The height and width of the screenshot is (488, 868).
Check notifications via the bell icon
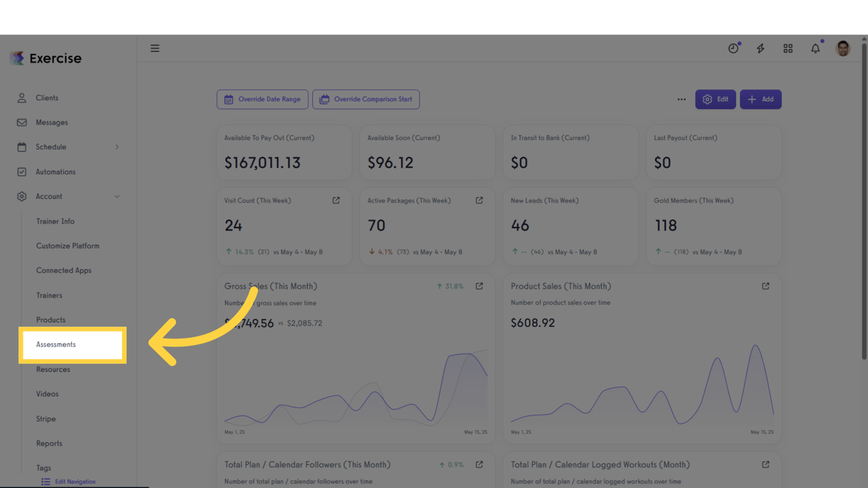pyautogui.click(x=815, y=48)
